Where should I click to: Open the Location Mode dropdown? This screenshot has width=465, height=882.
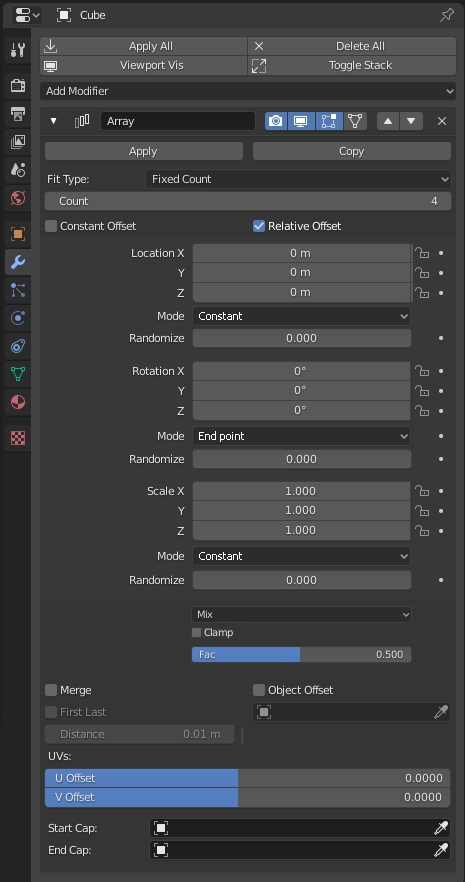click(301, 316)
